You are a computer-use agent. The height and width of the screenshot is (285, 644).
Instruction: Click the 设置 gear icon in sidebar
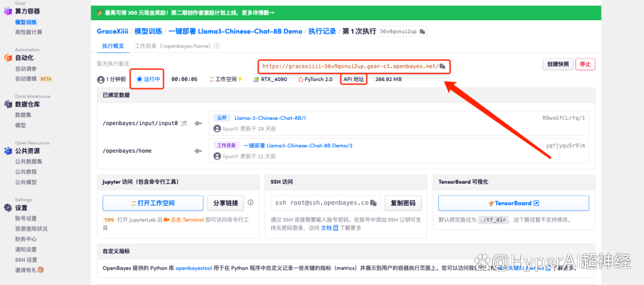tap(8, 208)
